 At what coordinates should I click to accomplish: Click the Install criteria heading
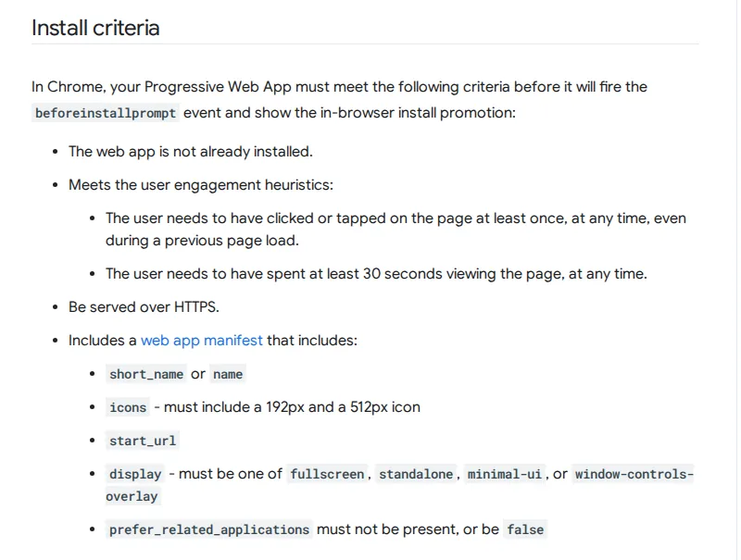[95, 28]
